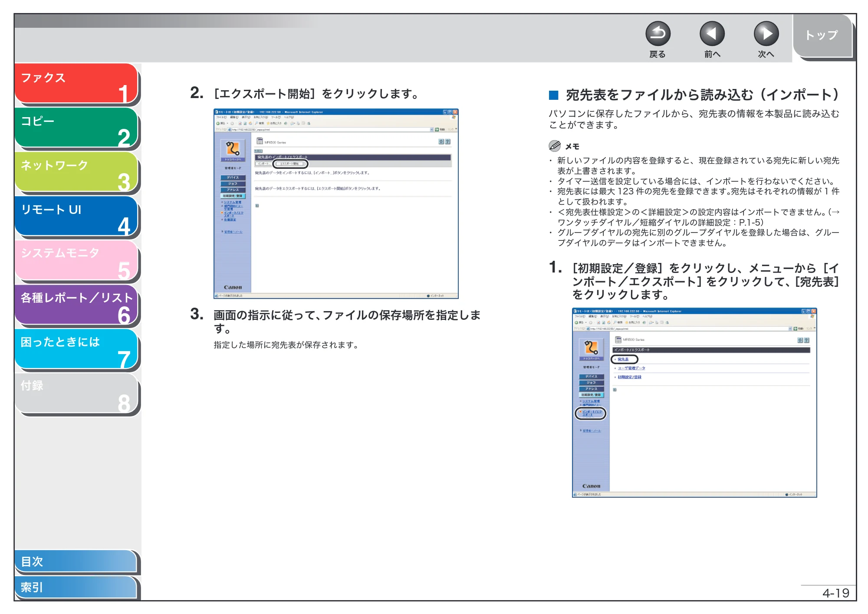Open the トップ tab
The height and width of the screenshot is (614, 868).
[x=823, y=36]
